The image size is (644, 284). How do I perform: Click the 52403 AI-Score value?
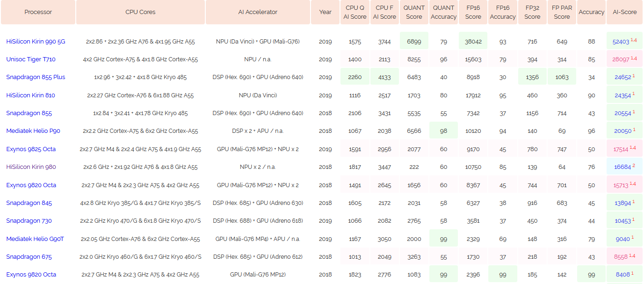click(x=621, y=42)
